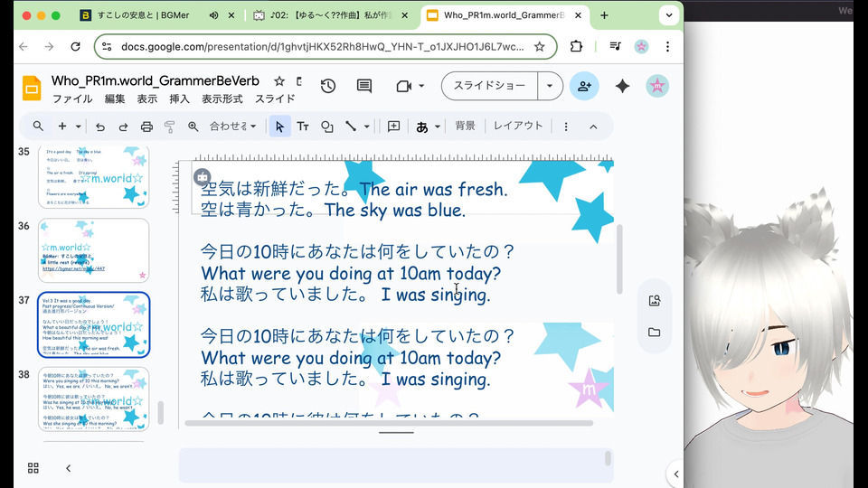Screen dimensions: 868x488
Task: Open the toolbar more options menu
Action: pos(566,127)
